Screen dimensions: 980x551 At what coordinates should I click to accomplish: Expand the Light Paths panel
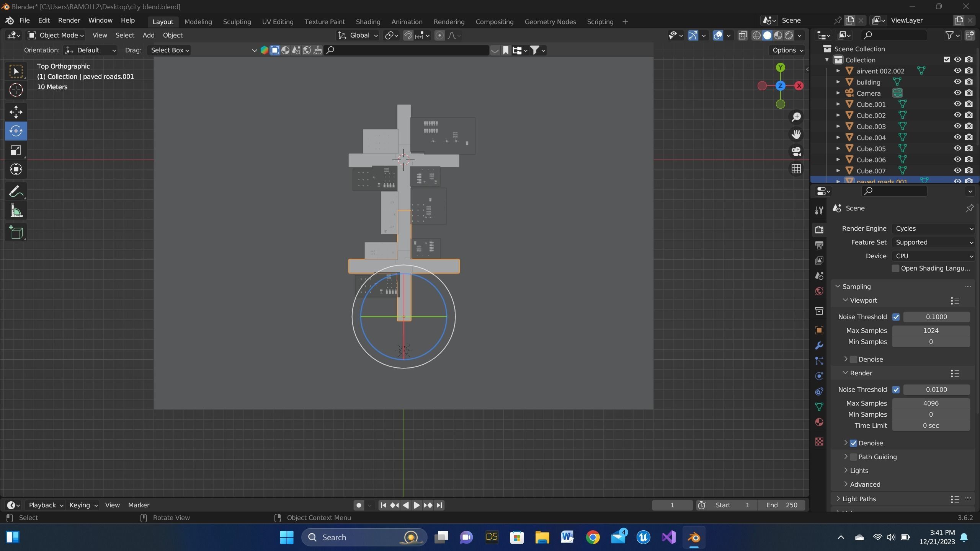tap(859, 499)
